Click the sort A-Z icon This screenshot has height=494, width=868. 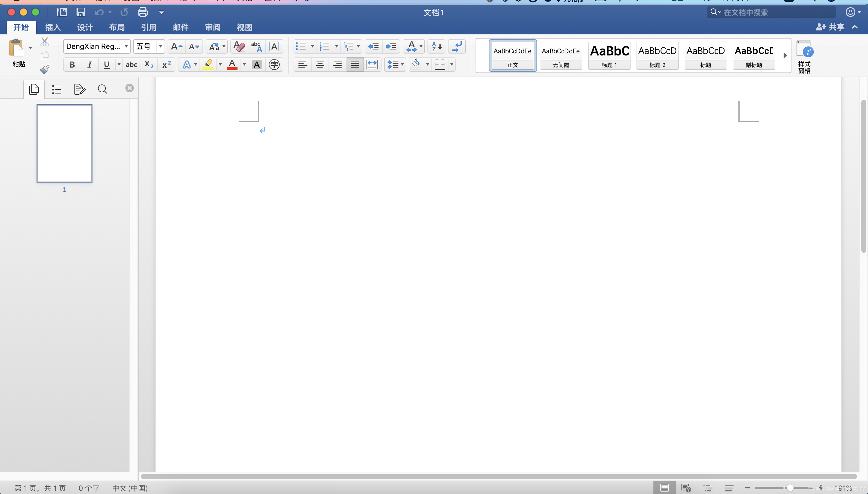coord(436,46)
